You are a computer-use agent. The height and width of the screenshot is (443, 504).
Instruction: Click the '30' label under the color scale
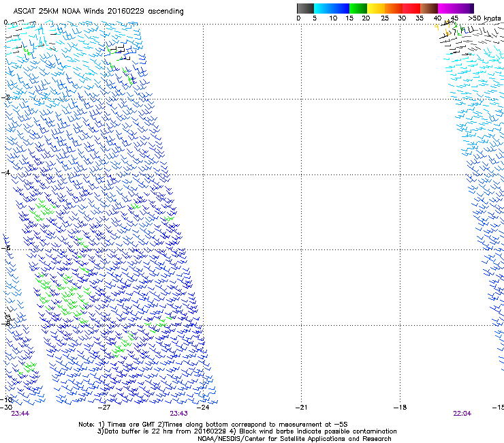pos(402,18)
